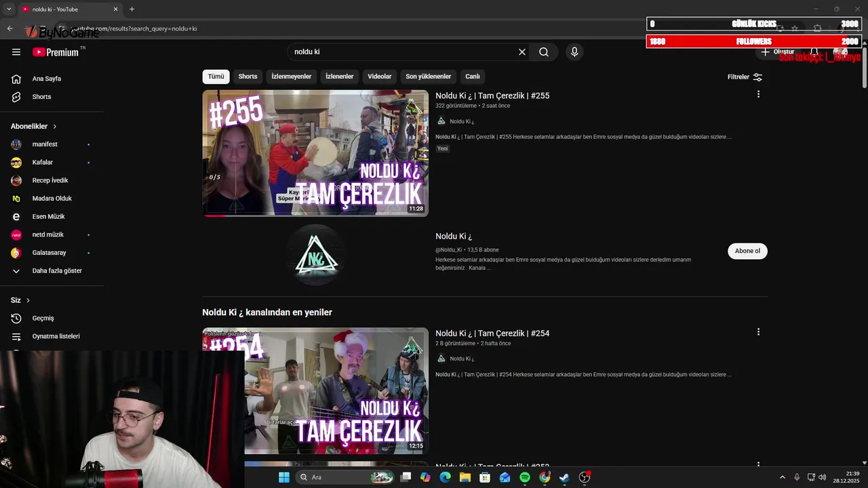The image size is (868, 488).
Task: Open video title Tam Çerezlik #254
Action: coord(492,333)
